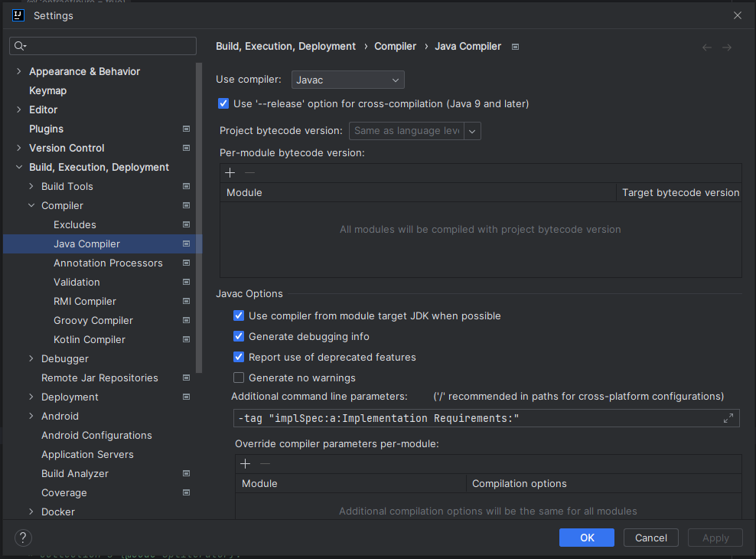The height and width of the screenshot is (559, 756).
Task: Click OK to confirm settings
Action: pyautogui.click(x=587, y=538)
